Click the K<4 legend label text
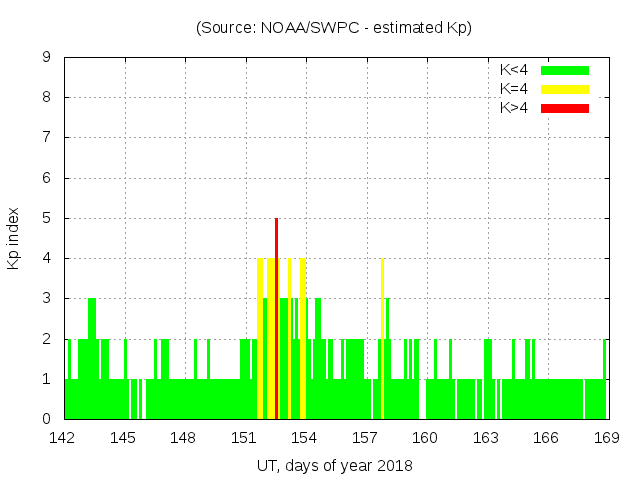Screen dimensions: 640x480 click(514, 70)
